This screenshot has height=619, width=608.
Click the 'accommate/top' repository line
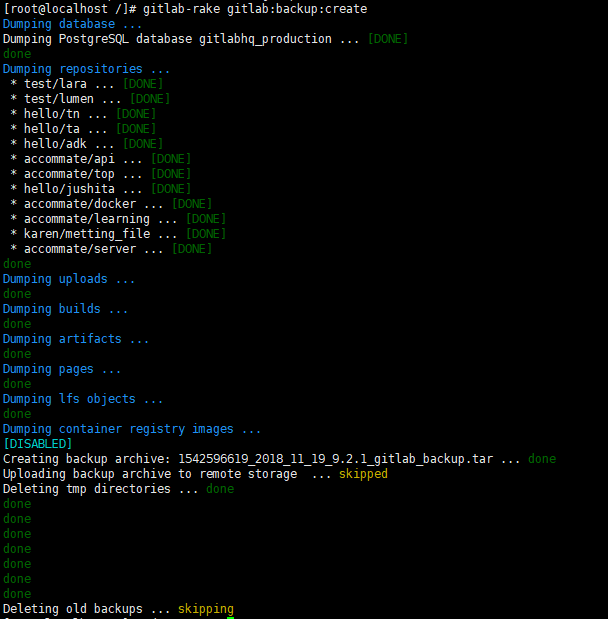point(101,174)
